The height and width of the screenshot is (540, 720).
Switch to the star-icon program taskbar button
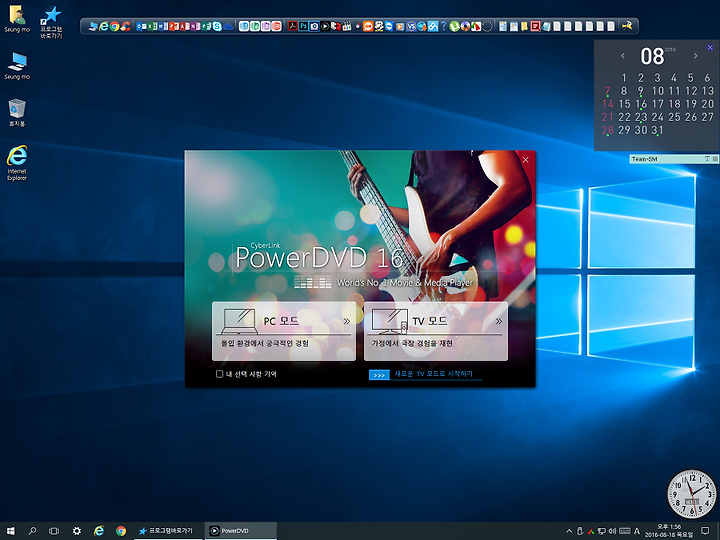coord(168,531)
